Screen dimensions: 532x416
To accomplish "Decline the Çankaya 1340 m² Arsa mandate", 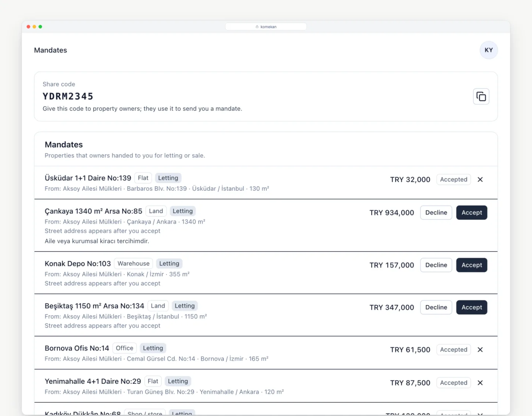I will point(436,213).
